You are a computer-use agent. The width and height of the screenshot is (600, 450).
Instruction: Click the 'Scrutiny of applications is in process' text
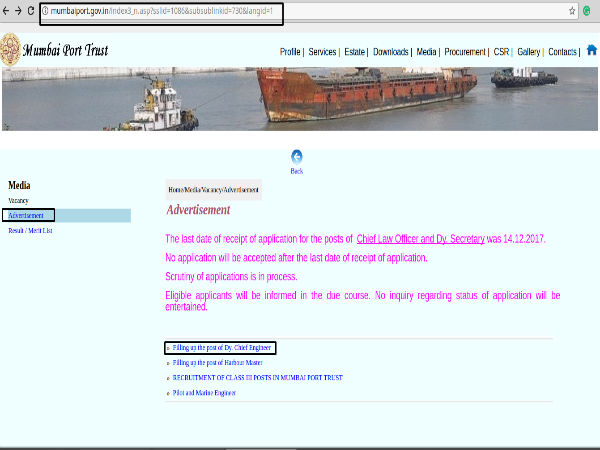[231, 276]
